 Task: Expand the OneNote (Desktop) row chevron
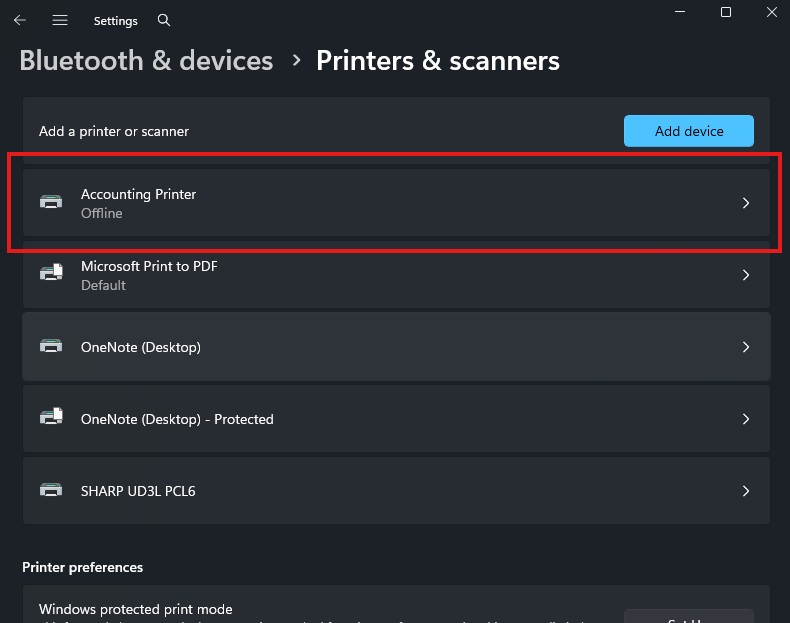point(745,347)
